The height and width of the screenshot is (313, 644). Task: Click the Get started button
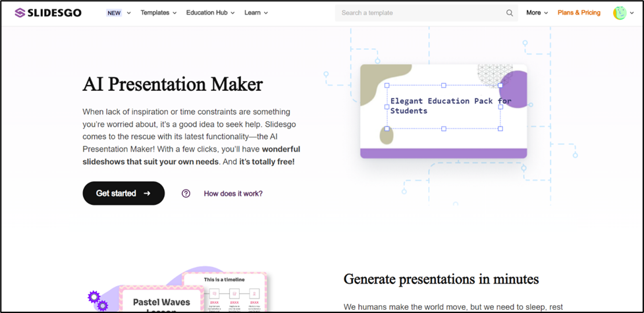pyautogui.click(x=124, y=193)
